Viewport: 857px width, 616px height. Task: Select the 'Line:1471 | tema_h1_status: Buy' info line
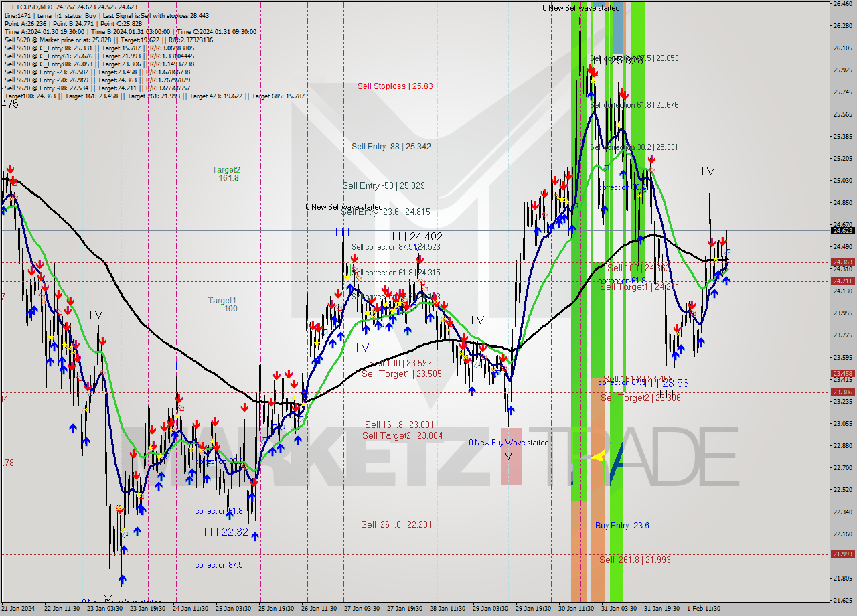tap(106, 15)
